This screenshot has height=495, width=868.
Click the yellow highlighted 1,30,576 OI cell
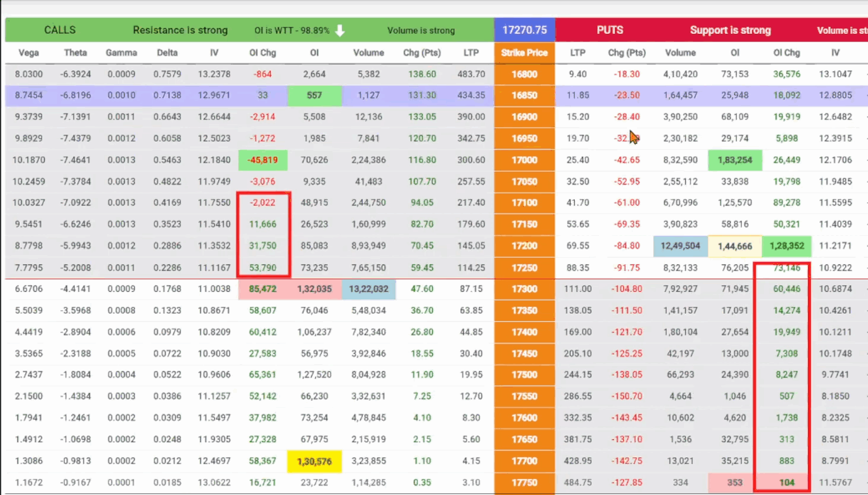[314, 461]
